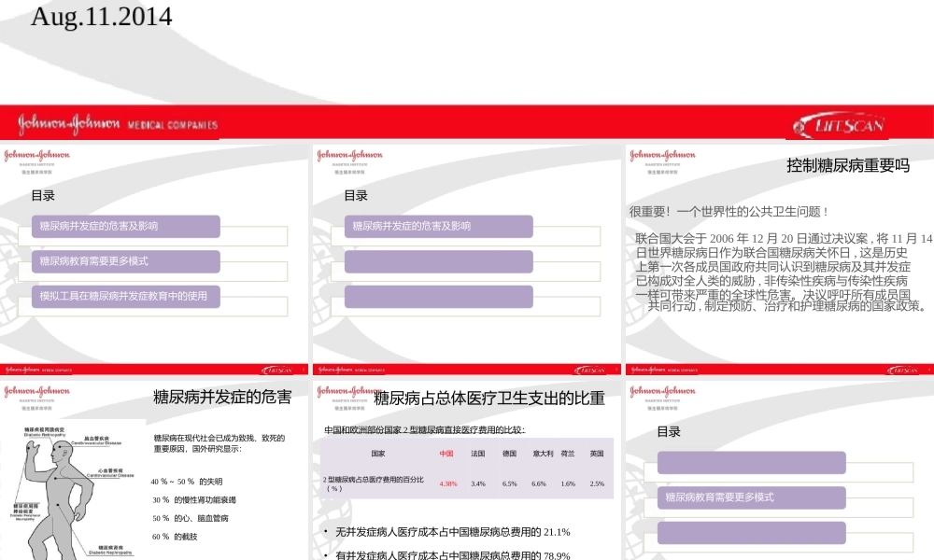Click the highlighted agenda bar on the second slide
Screen dimensions: 934x560
tap(439, 226)
